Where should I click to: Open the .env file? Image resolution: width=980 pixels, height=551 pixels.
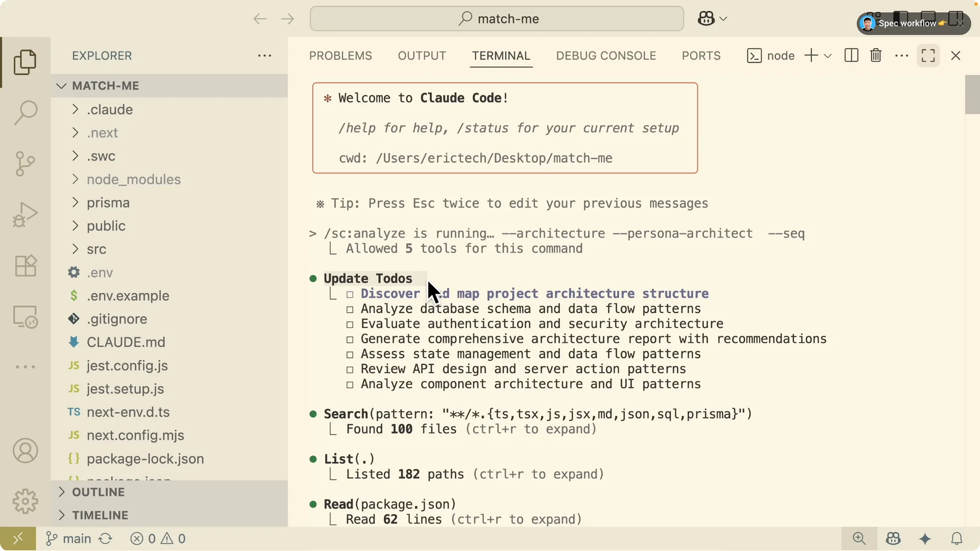click(169, 272)
